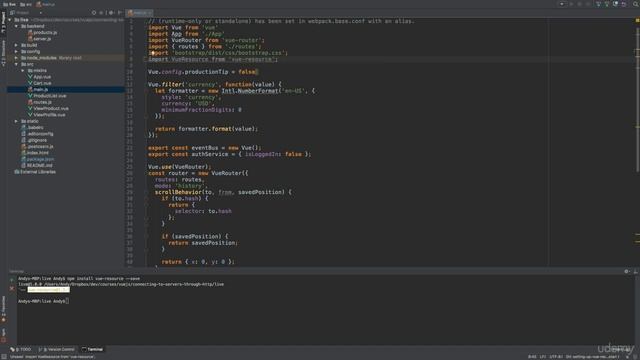Open the Project panel settings gear

click(111, 13)
